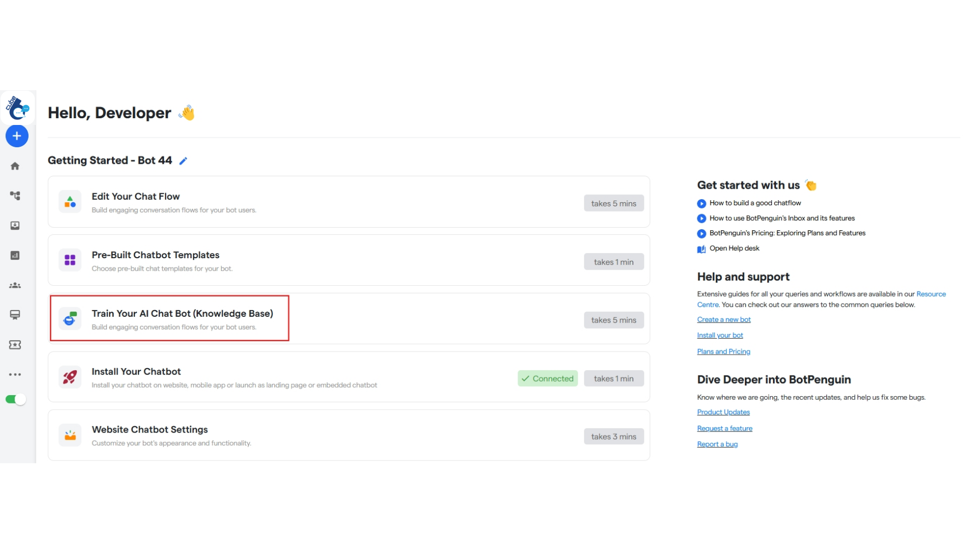Click the Open Help desk book icon
This screenshot has height=560, width=968.
coord(701,249)
